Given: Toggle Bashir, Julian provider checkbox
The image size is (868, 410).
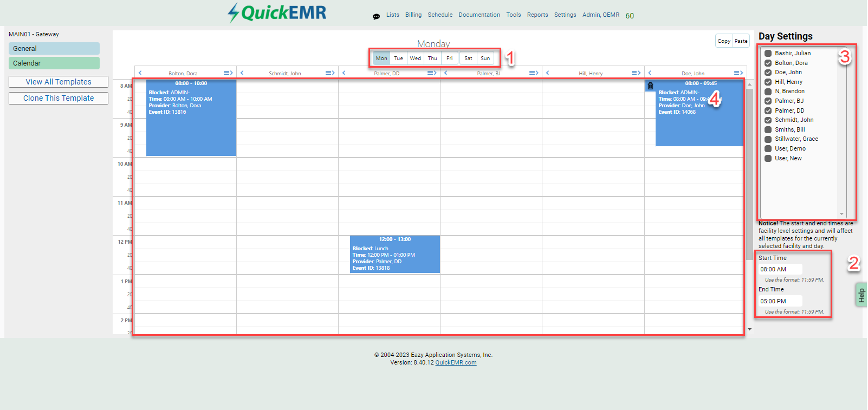Looking at the screenshot, I should click(768, 53).
